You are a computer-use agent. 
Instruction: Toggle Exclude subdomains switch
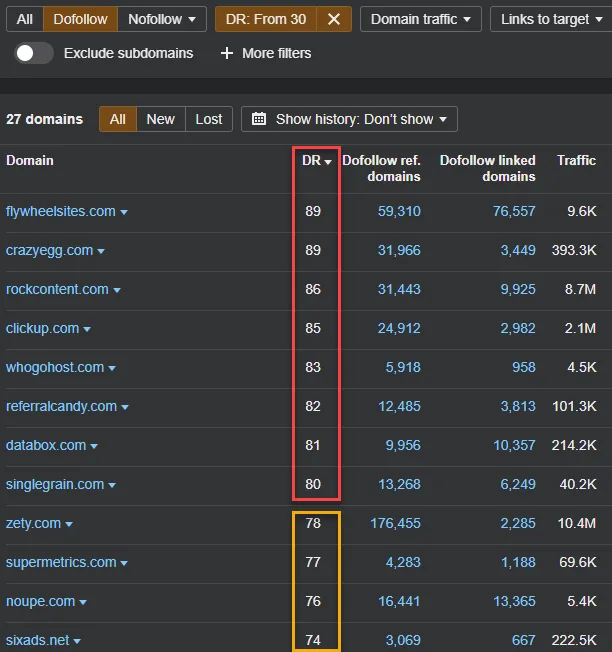pos(34,53)
